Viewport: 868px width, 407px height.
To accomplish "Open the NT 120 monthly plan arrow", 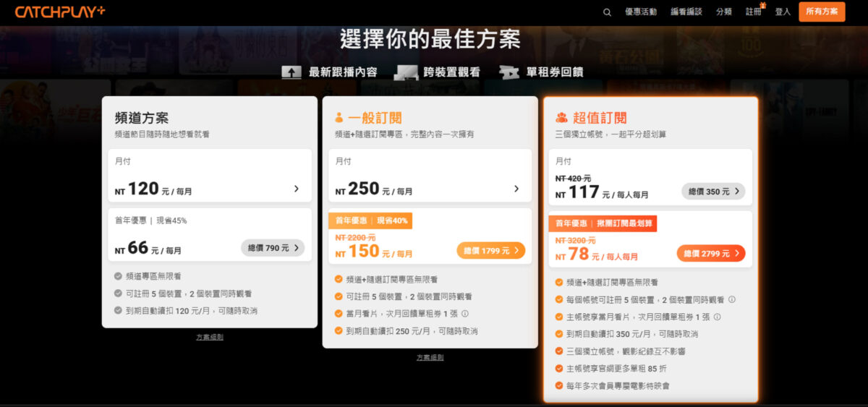I will pyautogui.click(x=296, y=189).
